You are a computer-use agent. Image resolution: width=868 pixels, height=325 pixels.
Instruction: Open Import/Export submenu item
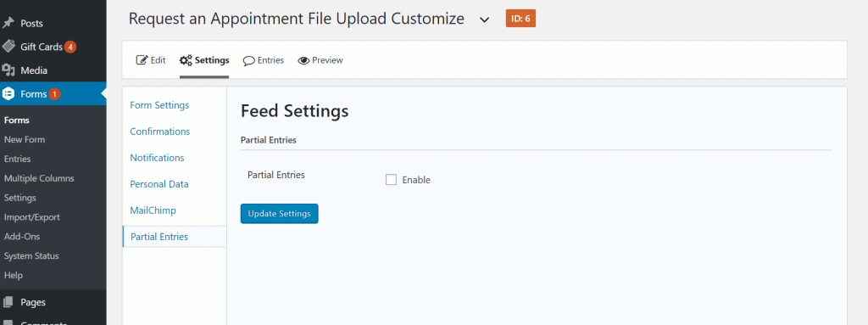pos(31,217)
